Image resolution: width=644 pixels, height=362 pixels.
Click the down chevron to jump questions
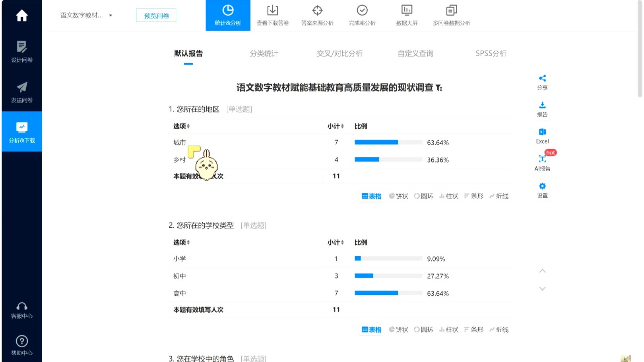pos(542,288)
